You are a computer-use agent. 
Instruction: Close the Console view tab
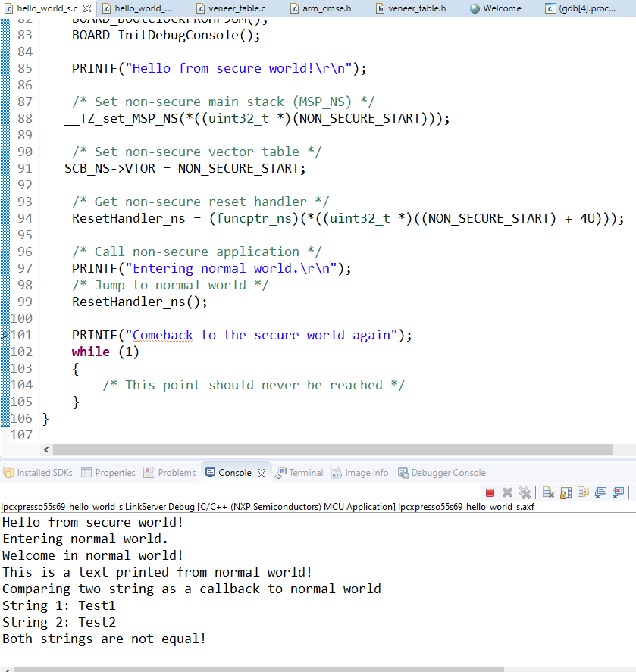[262, 473]
